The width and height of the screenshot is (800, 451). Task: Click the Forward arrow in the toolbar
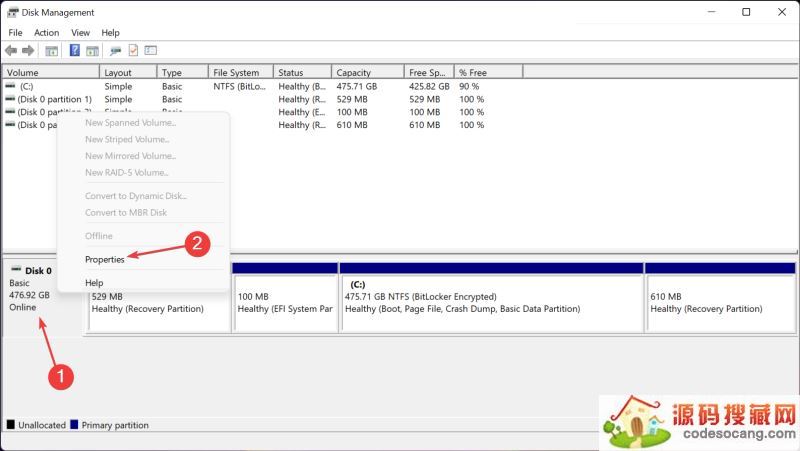(28, 50)
